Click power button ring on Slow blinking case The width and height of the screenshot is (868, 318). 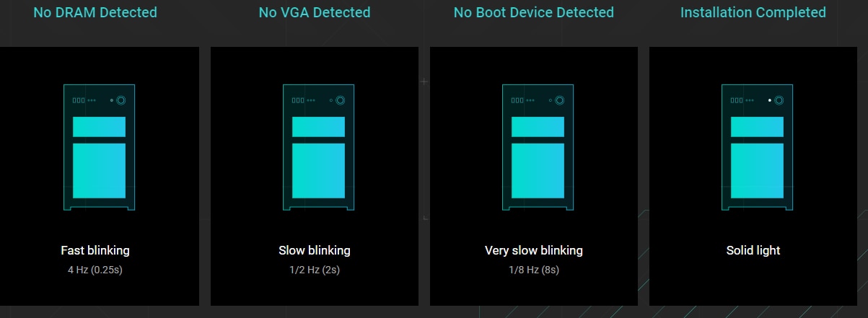point(340,100)
